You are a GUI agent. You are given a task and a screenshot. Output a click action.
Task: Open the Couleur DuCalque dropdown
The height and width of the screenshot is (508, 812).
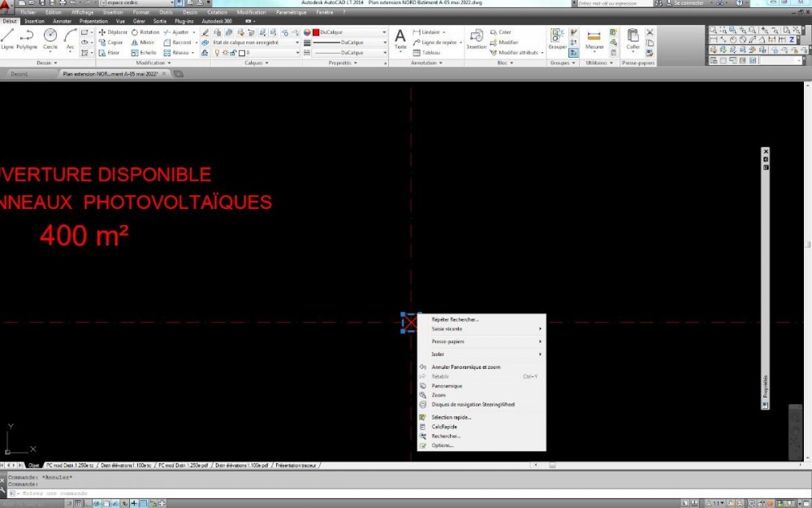point(350,33)
